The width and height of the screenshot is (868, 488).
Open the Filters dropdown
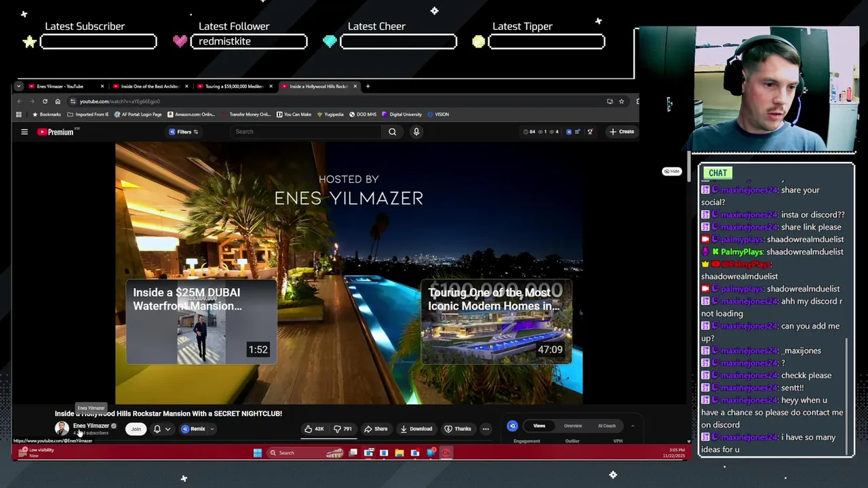point(184,131)
